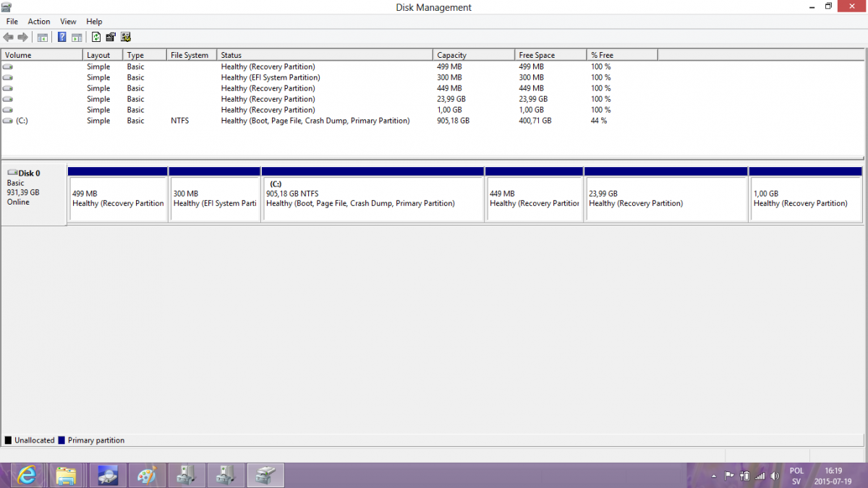The height and width of the screenshot is (488, 868).
Task: Sort by the Capacity column header
Action: point(475,55)
